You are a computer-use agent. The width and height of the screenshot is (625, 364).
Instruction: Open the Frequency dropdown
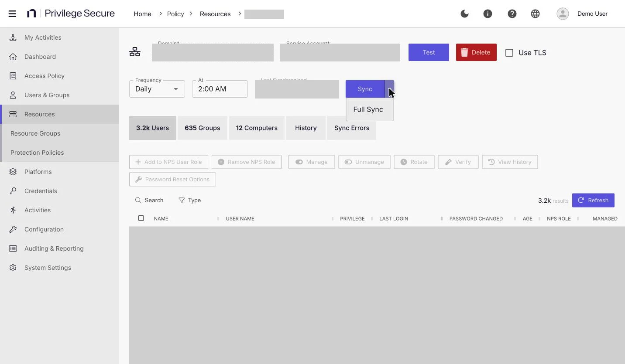pos(157,89)
